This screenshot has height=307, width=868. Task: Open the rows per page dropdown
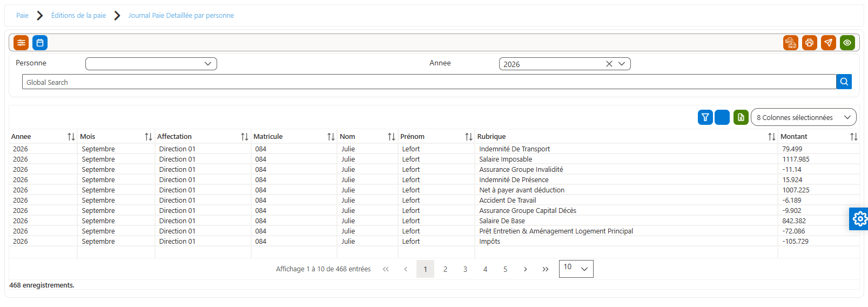pos(576,269)
